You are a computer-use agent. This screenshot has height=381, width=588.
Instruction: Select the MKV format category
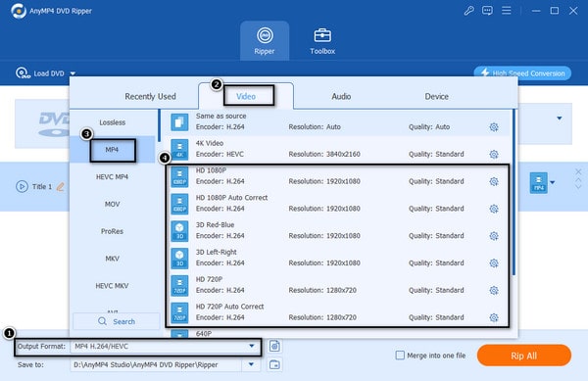click(112, 259)
